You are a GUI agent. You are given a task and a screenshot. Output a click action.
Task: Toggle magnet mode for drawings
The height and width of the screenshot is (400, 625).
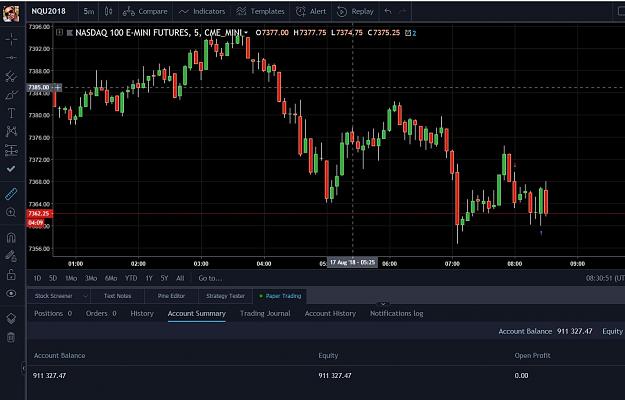11,238
